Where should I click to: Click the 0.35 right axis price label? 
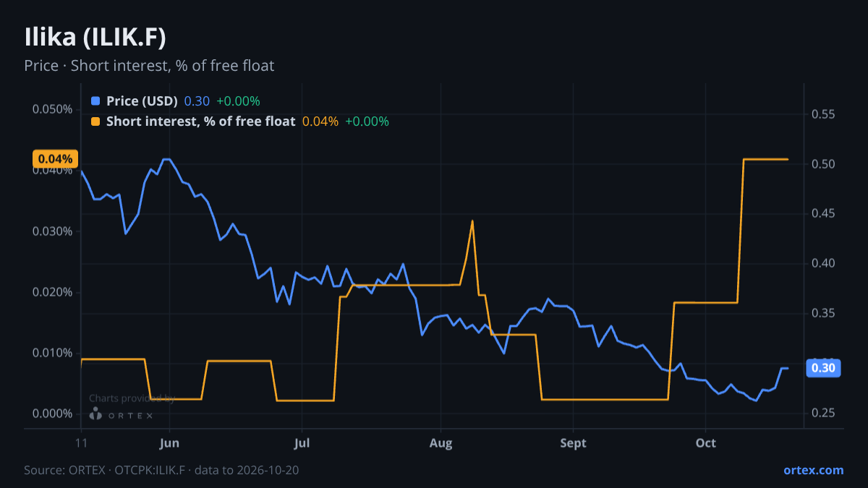click(x=823, y=313)
